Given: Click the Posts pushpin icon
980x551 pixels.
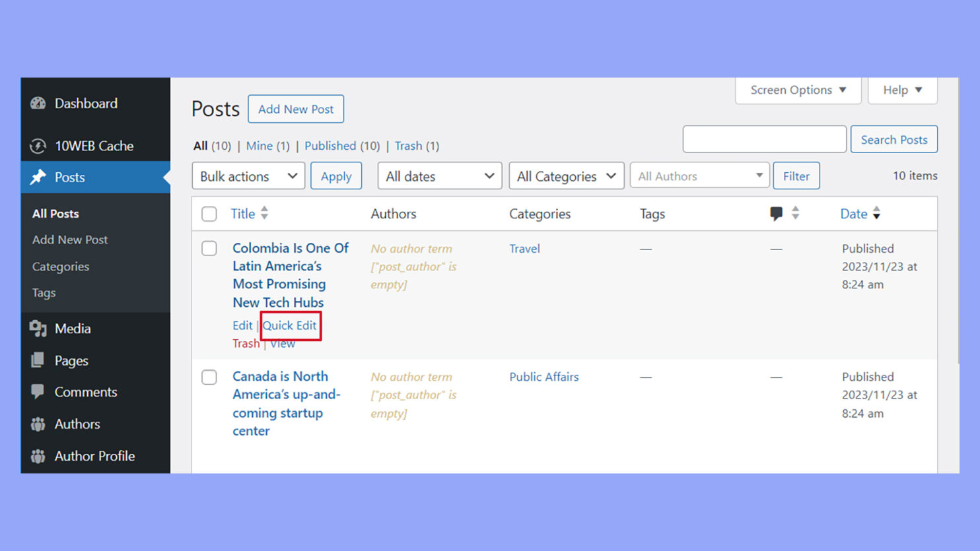Looking at the screenshot, I should (x=38, y=177).
